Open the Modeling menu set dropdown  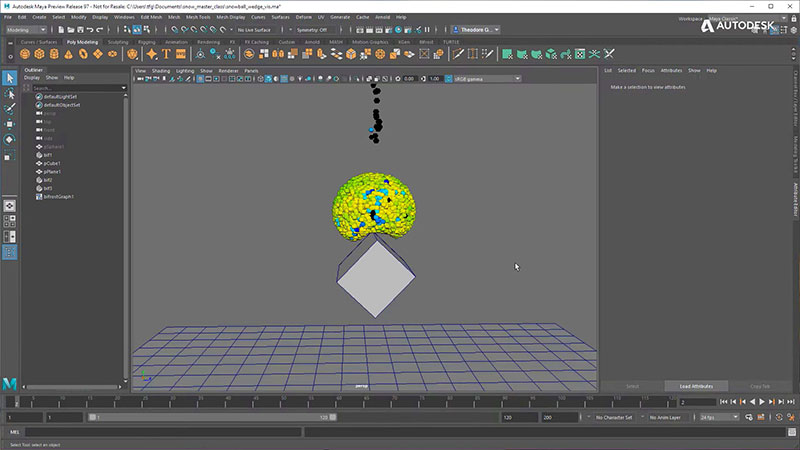[x=28, y=30]
